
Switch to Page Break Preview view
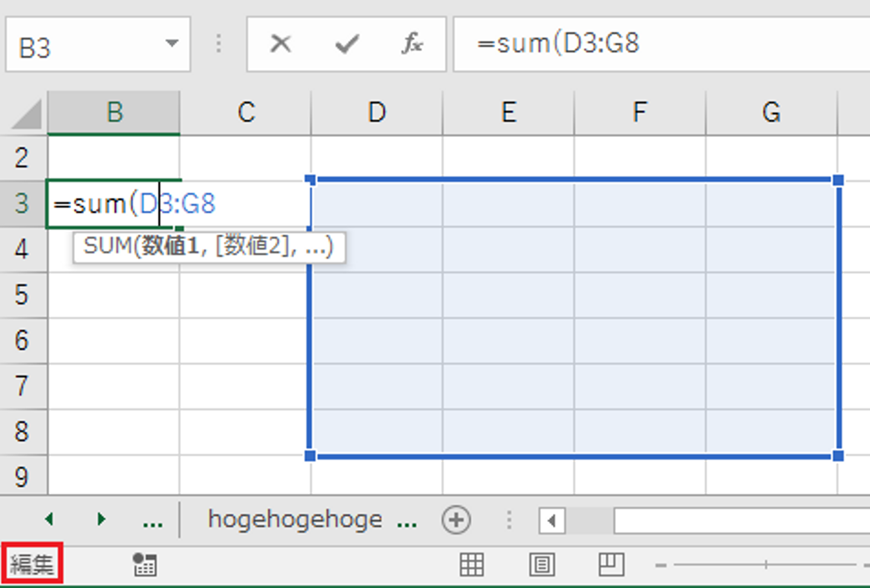tap(611, 564)
